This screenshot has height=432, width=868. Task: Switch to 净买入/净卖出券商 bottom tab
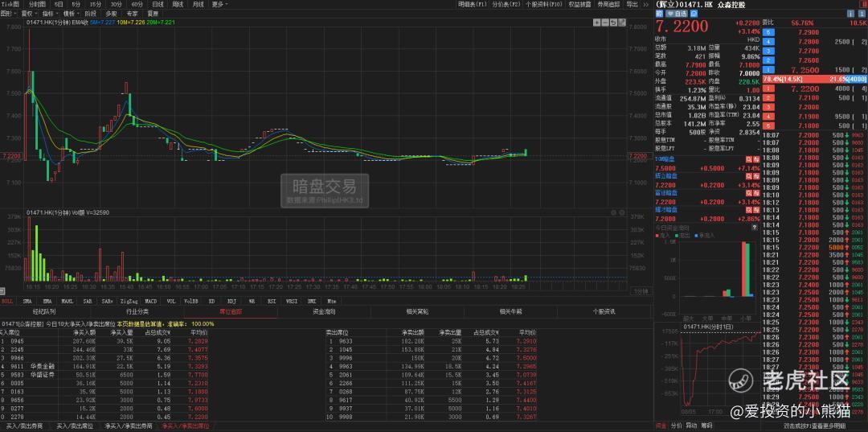[x=130, y=426]
